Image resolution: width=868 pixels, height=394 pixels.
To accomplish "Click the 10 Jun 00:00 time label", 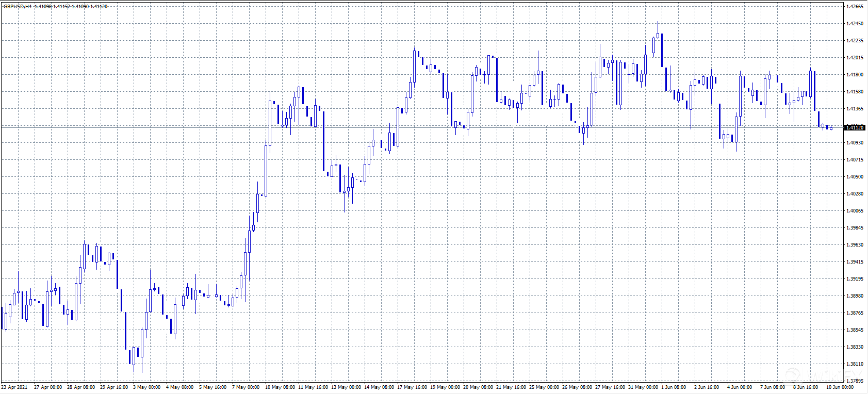I will coord(840,387).
